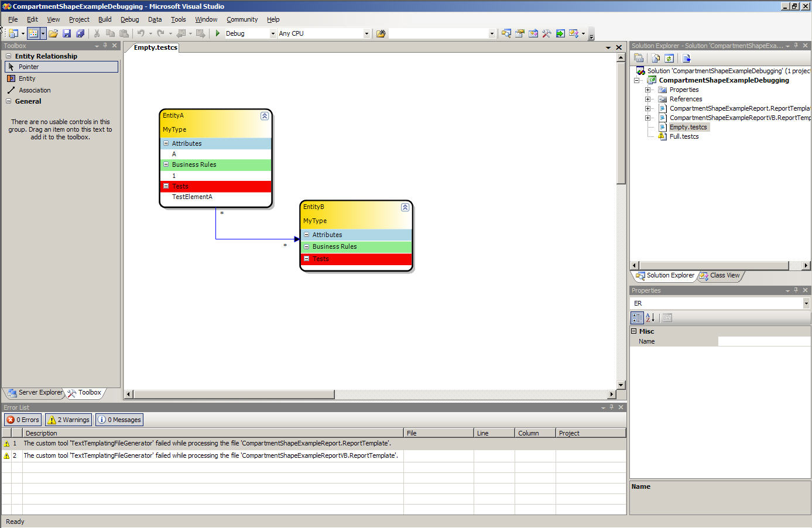
Task: Select the Association tool in Toolbox
Action: pos(35,90)
